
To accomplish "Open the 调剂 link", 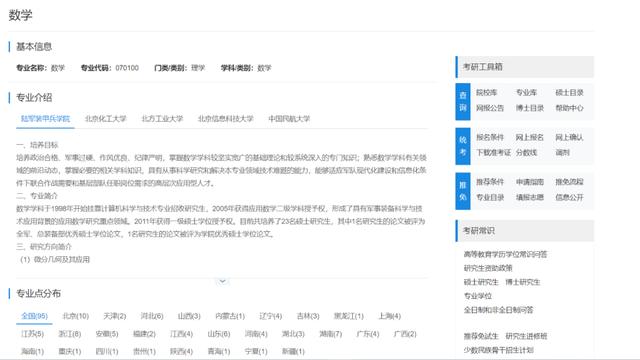I will pyautogui.click(x=562, y=153).
